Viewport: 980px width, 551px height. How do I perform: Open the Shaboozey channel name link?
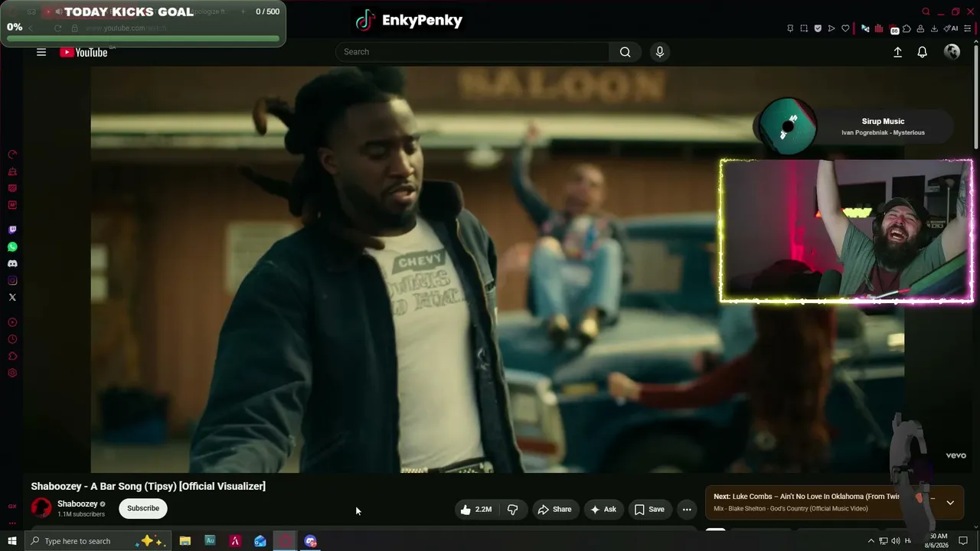77,504
